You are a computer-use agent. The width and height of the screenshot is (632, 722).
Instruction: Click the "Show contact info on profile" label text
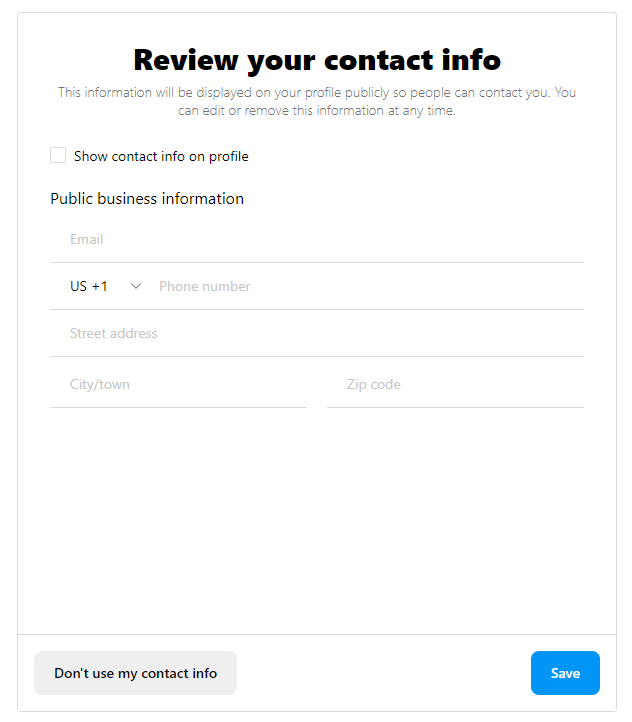coord(161,157)
